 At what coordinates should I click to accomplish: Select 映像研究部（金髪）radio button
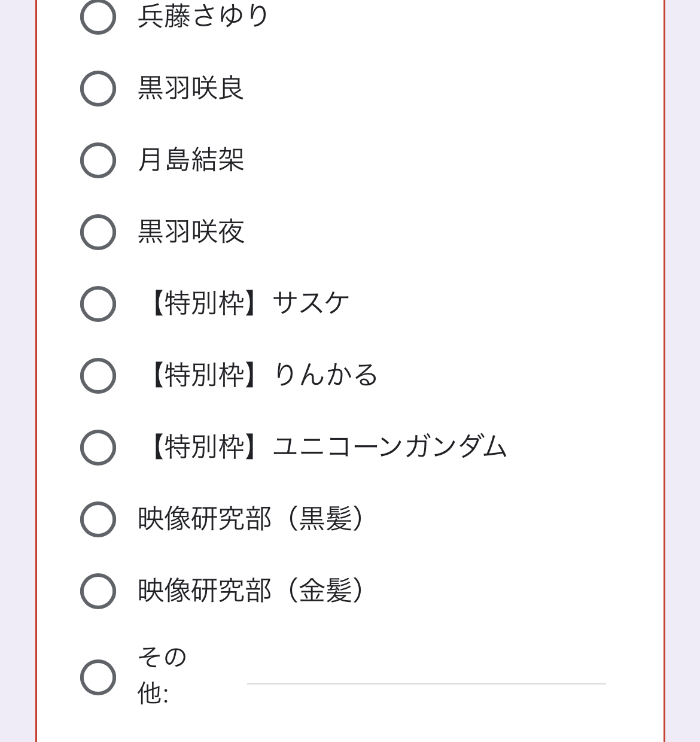98,591
